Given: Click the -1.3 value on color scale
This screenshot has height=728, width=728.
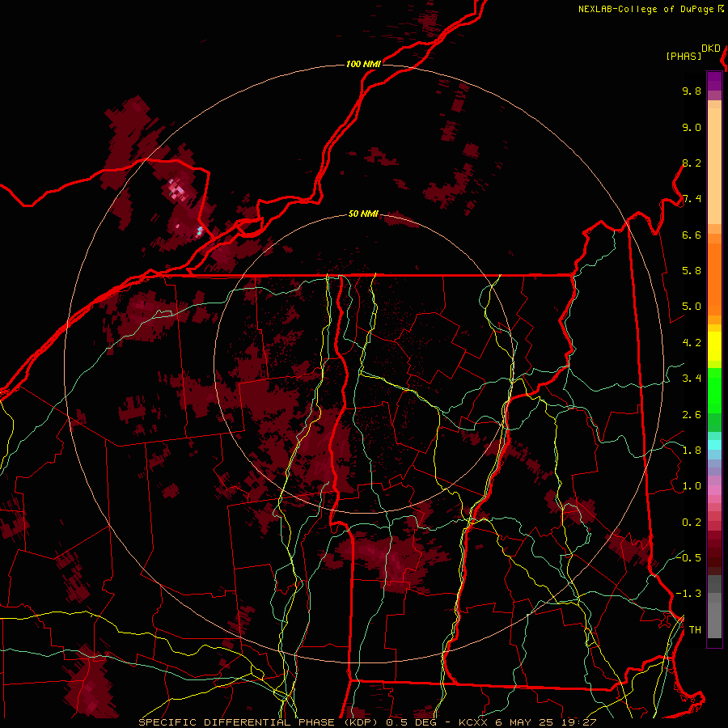Looking at the screenshot, I should (x=688, y=594).
